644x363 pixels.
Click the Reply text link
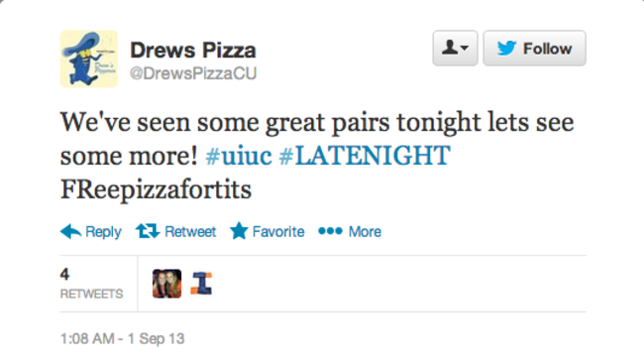103,232
